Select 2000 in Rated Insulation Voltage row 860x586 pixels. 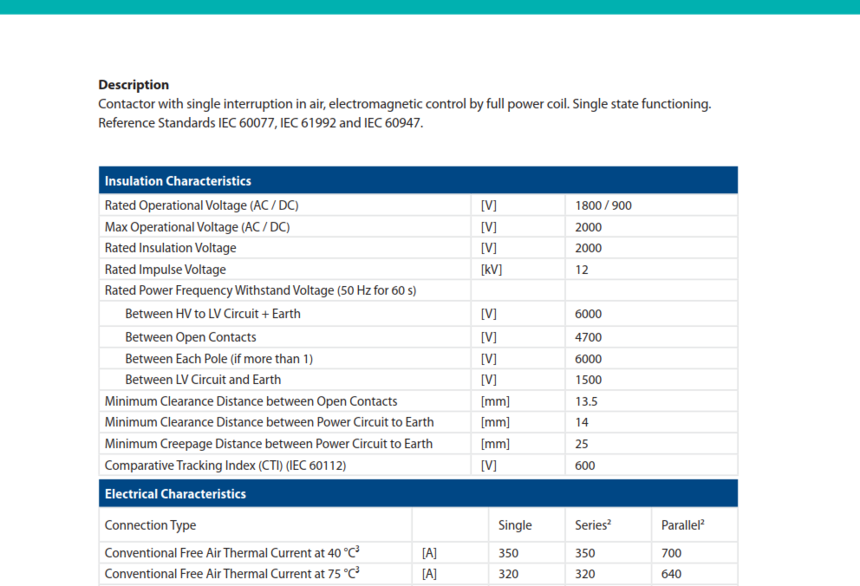(588, 248)
